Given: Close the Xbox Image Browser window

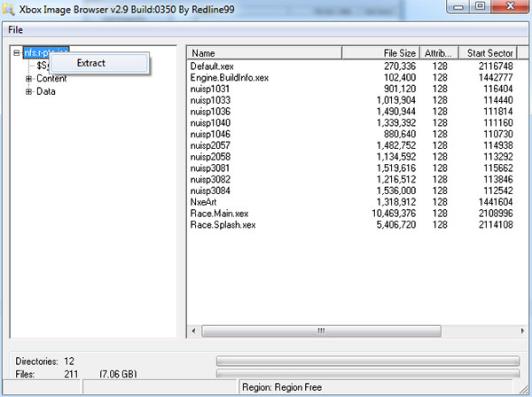Looking at the screenshot, I should 510,7.
